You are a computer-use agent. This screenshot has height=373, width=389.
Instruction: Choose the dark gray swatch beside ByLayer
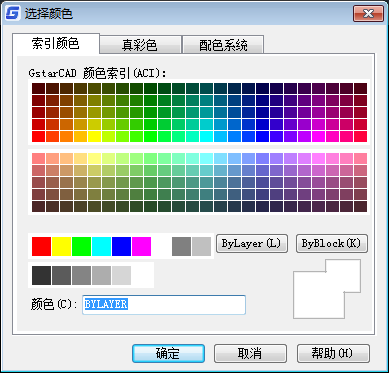click(x=181, y=246)
